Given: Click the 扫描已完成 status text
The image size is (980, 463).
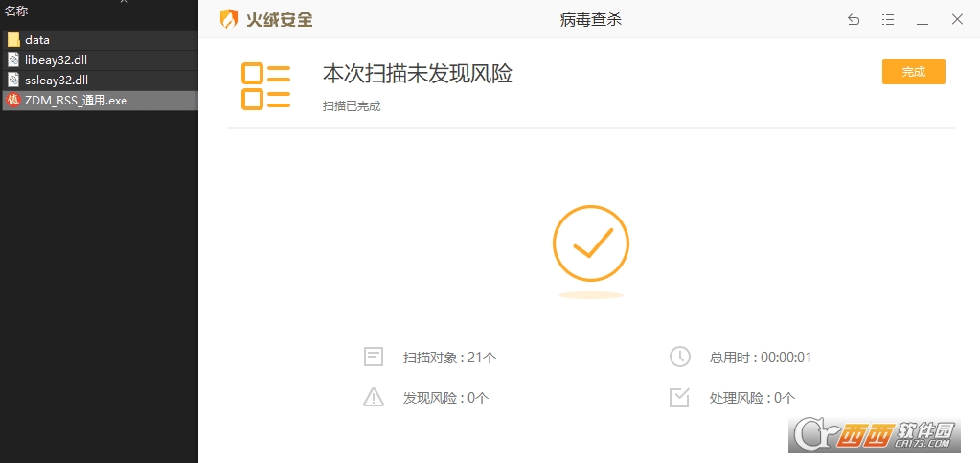Looking at the screenshot, I should coord(352,106).
